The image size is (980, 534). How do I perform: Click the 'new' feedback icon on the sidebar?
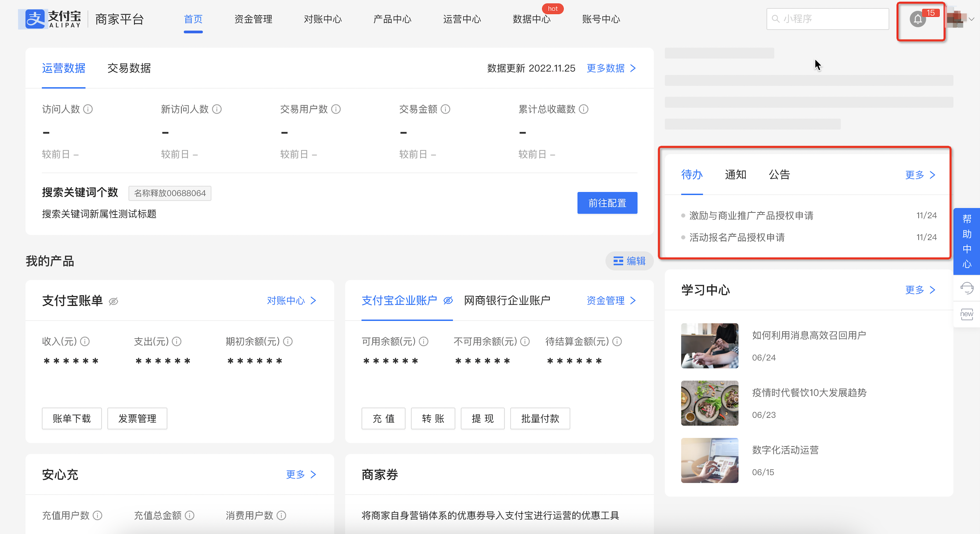pos(967,314)
